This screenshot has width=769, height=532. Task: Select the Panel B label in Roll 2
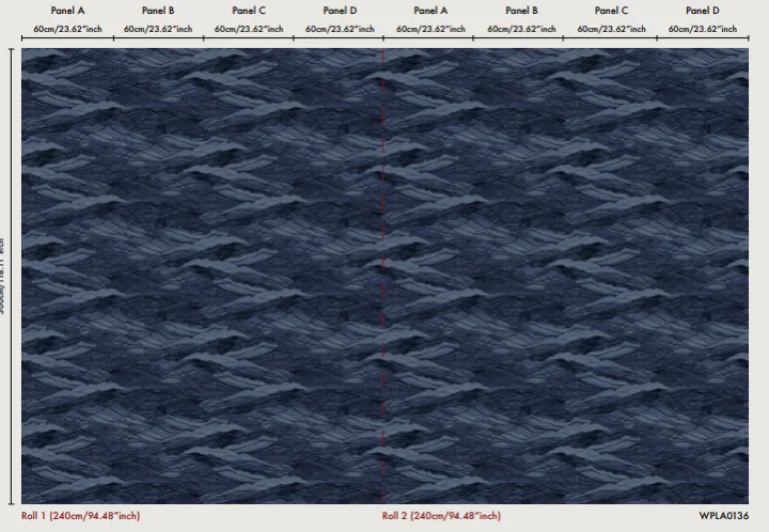tap(521, 11)
